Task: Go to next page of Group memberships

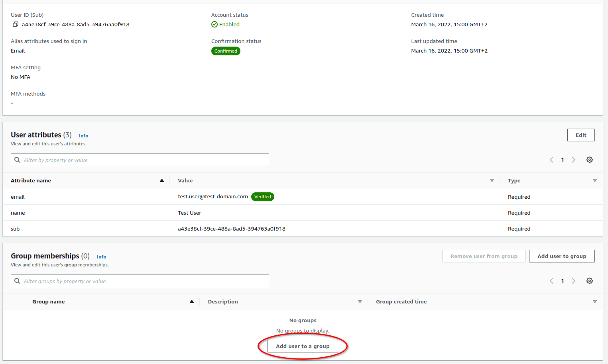Action: (x=573, y=281)
